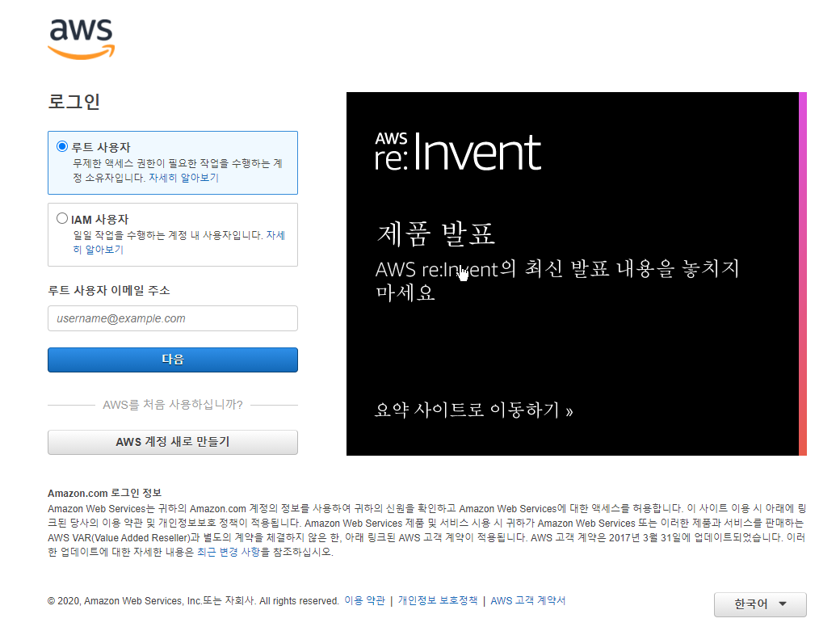Open the 최근 변경 사항 link
Viewport: 840px width, 631px height.
coord(229,552)
